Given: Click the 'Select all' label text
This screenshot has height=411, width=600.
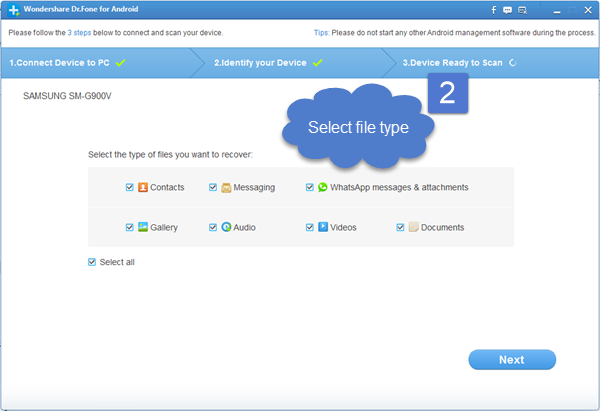Looking at the screenshot, I should pos(117,262).
